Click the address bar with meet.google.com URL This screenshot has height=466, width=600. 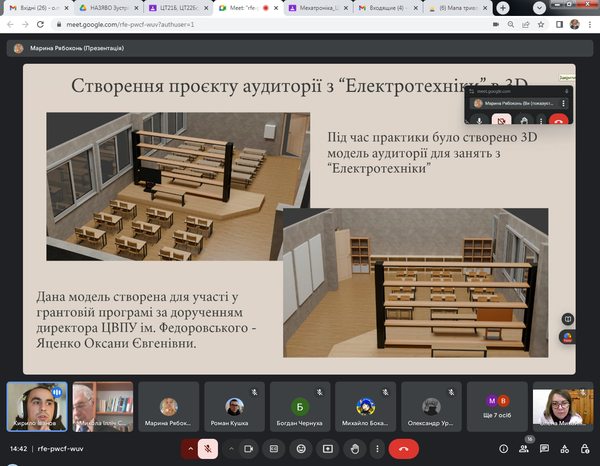click(250, 22)
